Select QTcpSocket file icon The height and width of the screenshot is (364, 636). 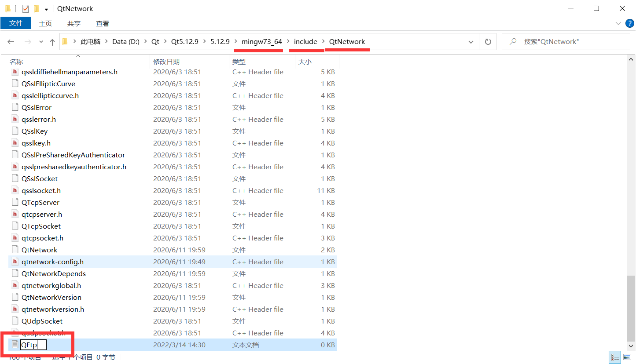[15, 226]
